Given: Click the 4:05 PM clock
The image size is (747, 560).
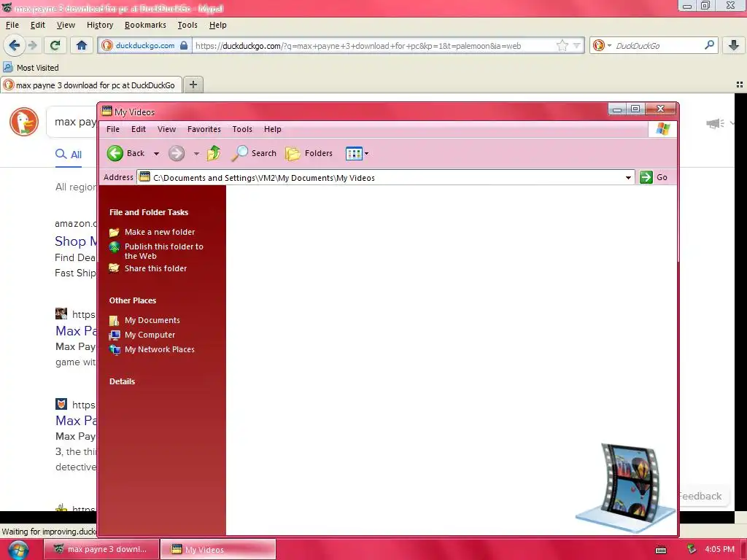Looking at the screenshot, I should 719,549.
